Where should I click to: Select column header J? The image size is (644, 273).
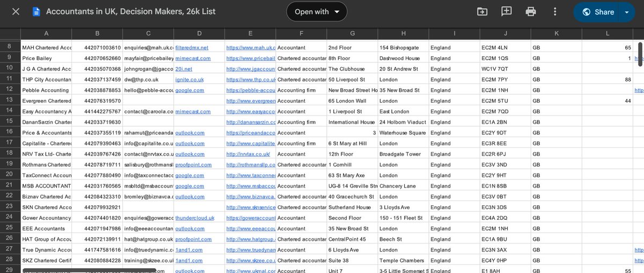point(505,33)
